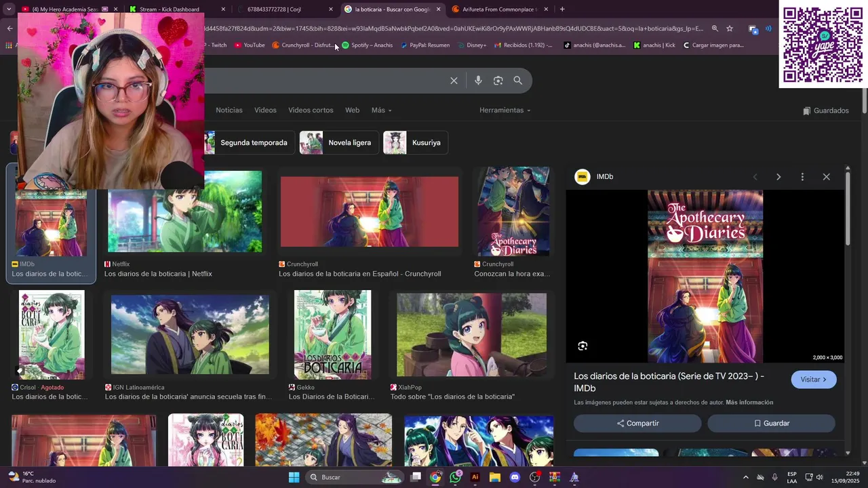Open YouTube bookmark in bookmarks bar
The image size is (868, 488).
pyautogui.click(x=250, y=45)
